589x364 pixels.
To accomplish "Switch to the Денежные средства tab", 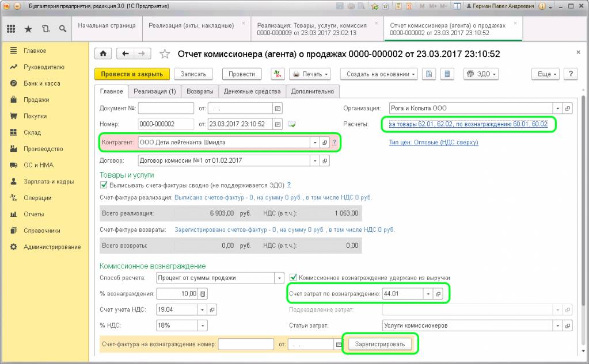I will (252, 91).
